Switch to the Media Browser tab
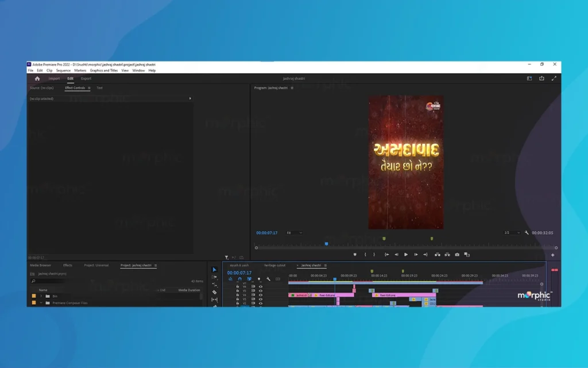The image size is (588, 368). (x=41, y=265)
